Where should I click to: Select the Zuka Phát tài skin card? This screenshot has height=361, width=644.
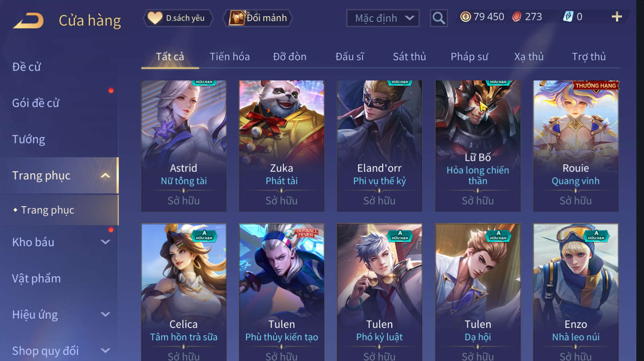[x=281, y=146]
